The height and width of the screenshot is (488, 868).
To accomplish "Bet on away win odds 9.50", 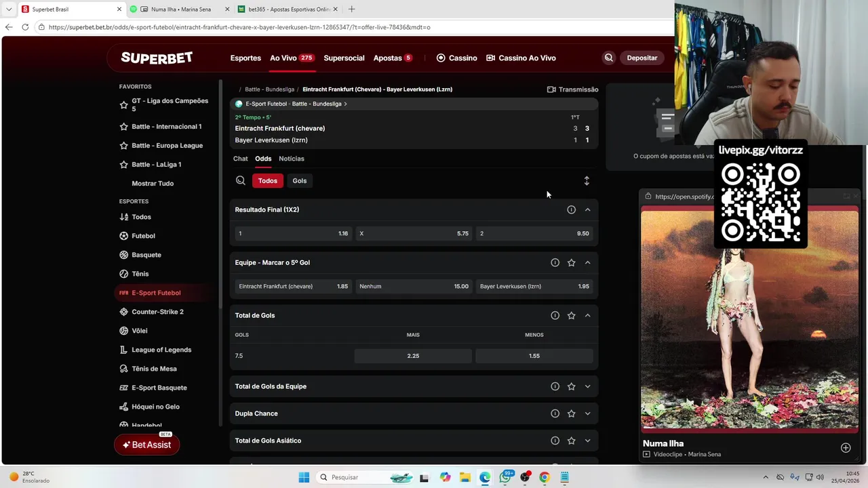I will (x=534, y=233).
